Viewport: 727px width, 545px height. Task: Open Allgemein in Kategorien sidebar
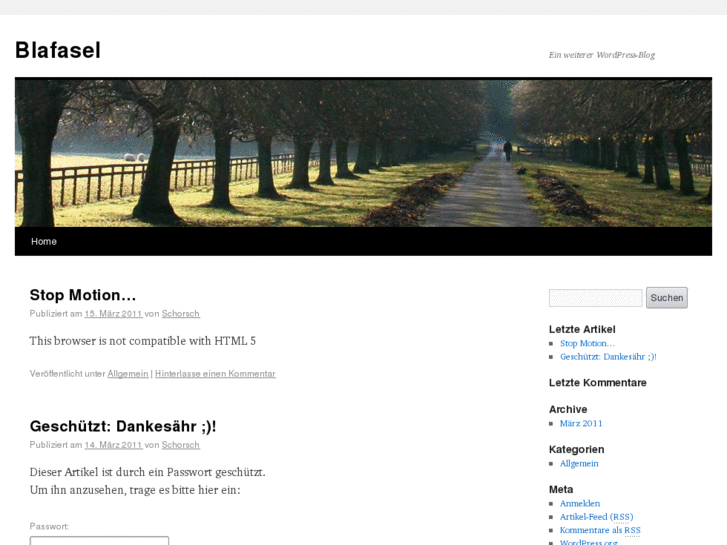[x=579, y=463]
